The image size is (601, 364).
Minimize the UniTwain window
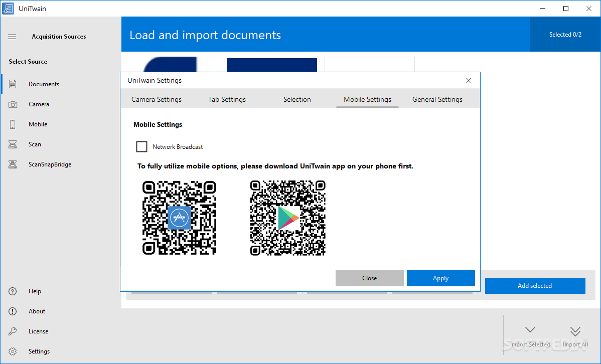(543, 9)
